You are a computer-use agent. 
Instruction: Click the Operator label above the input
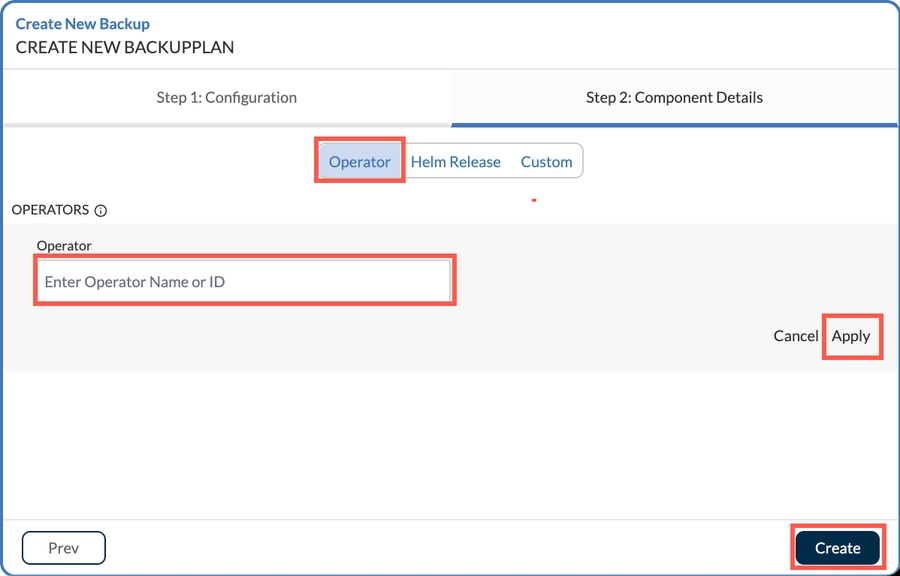point(64,246)
